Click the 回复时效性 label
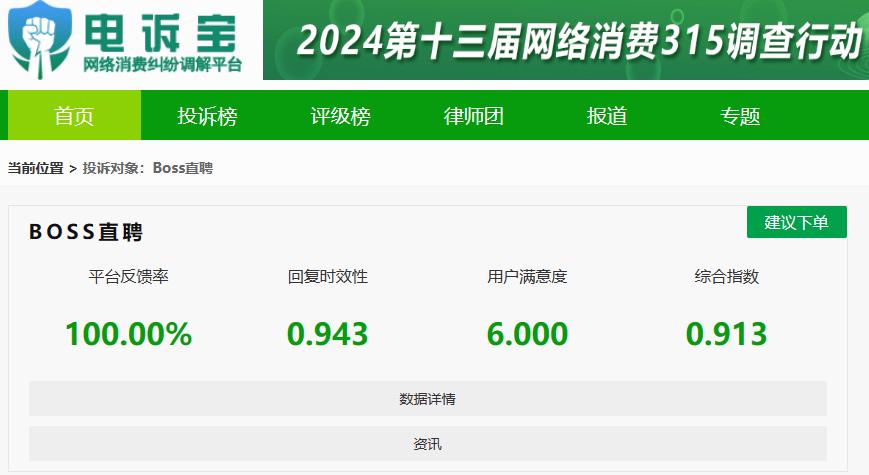869x475 pixels. (x=328, y=276)
